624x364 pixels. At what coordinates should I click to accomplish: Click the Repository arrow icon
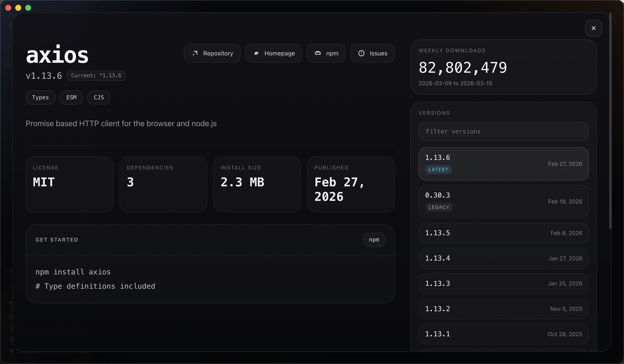195,53
